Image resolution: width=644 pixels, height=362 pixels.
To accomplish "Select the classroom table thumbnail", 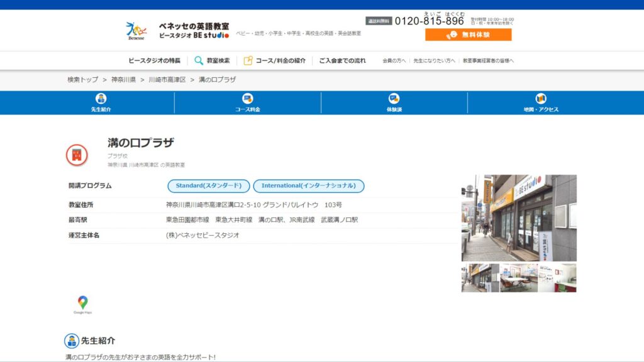I will point(519,278).
